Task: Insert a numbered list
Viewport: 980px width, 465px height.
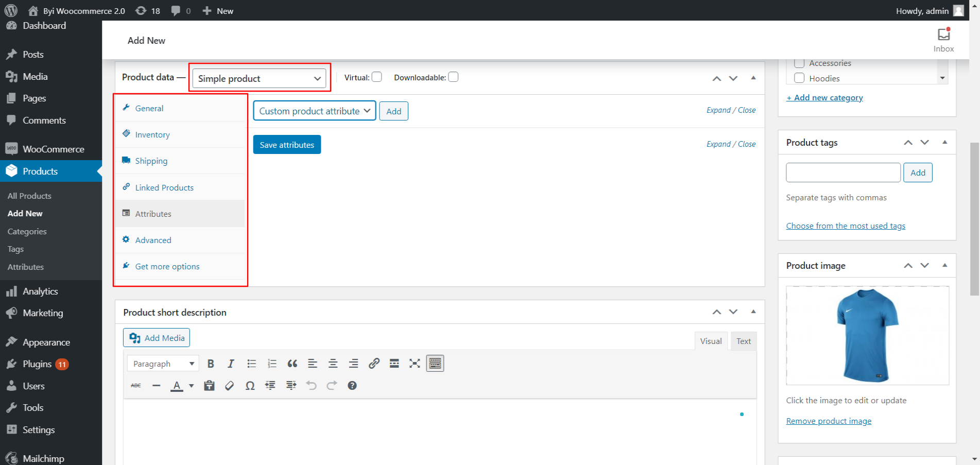Action: click(x=272, y=363)
